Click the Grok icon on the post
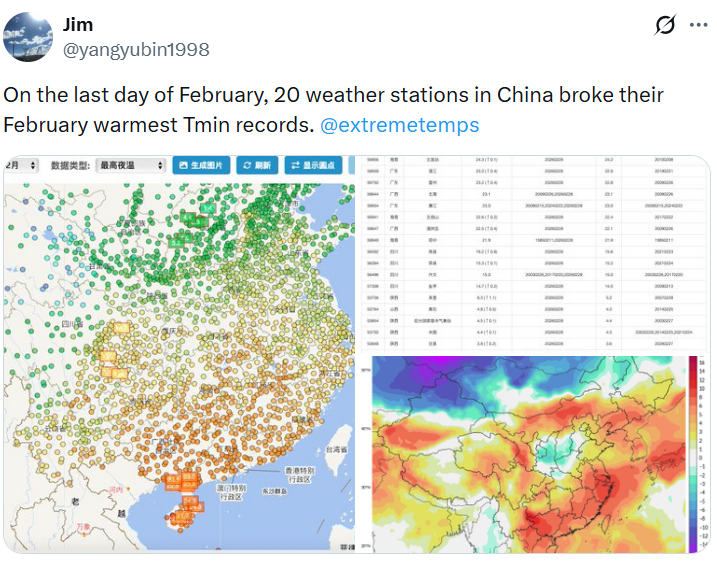Screen dimensions: 717x562 (664, 26)
